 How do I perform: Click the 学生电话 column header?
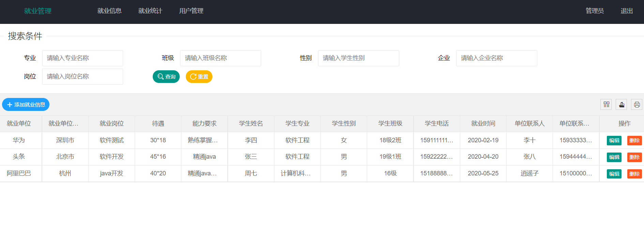click(x=437, y=124)
